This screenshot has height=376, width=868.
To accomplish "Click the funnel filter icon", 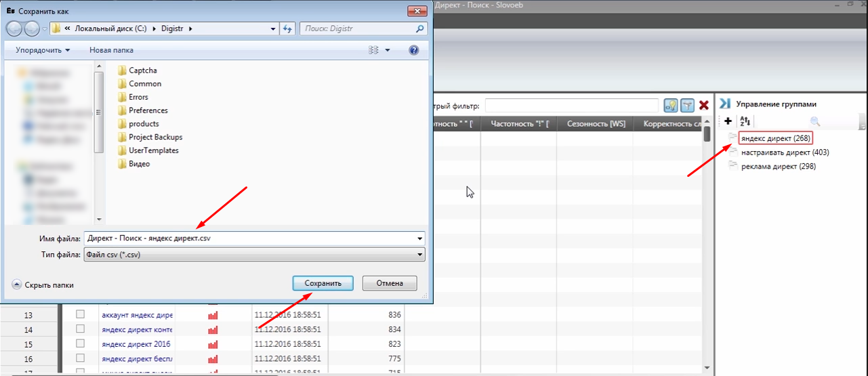I will pyautogui.click(x=687, y=105).
